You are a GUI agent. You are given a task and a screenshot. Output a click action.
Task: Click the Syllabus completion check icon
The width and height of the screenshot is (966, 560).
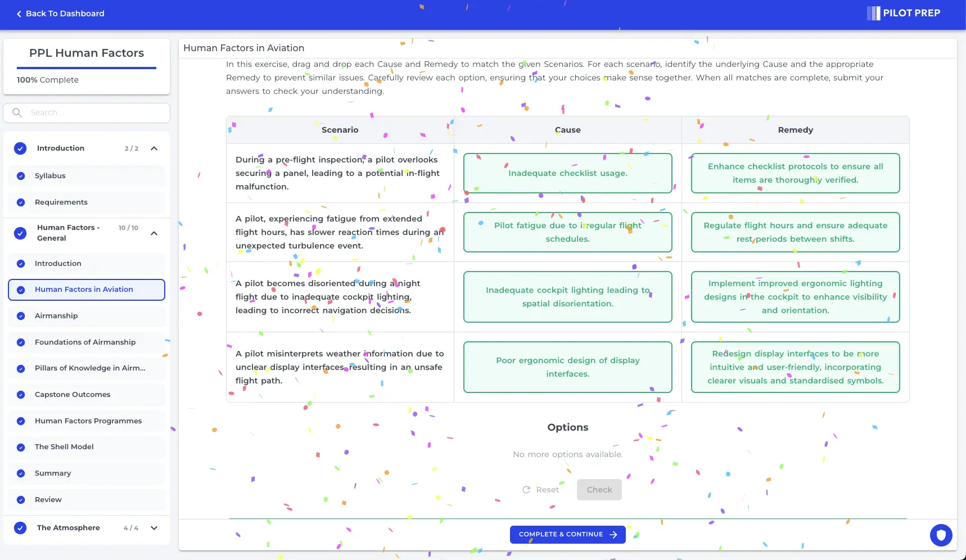tap(21, 176)
